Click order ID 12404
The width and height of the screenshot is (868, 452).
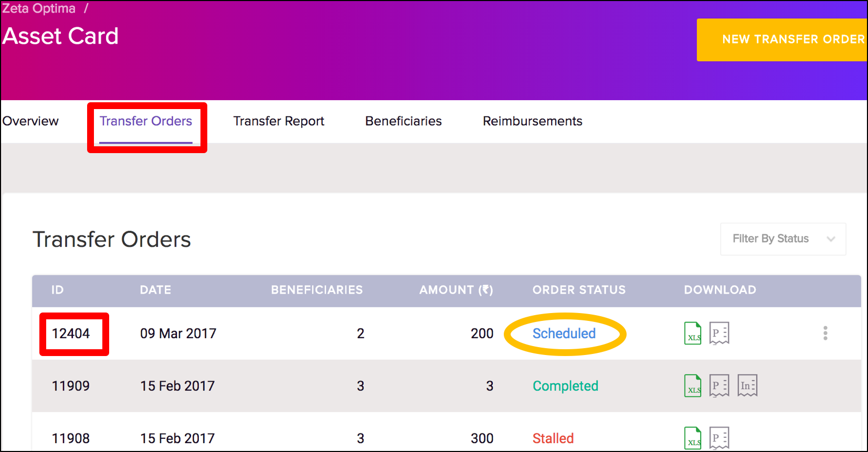pyautogui.click(x=71, y=333)
